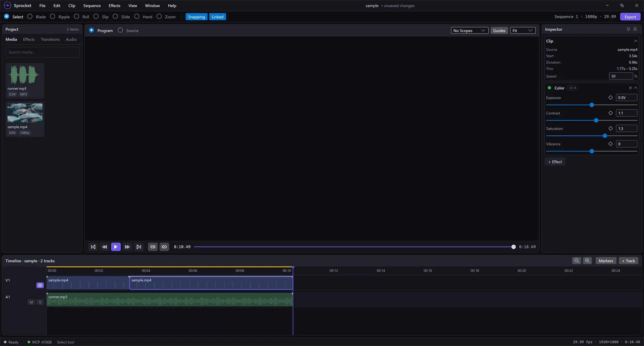644x346 pixels.
Task: Open the Fit zoom dropdown
Action: [523, 31]
